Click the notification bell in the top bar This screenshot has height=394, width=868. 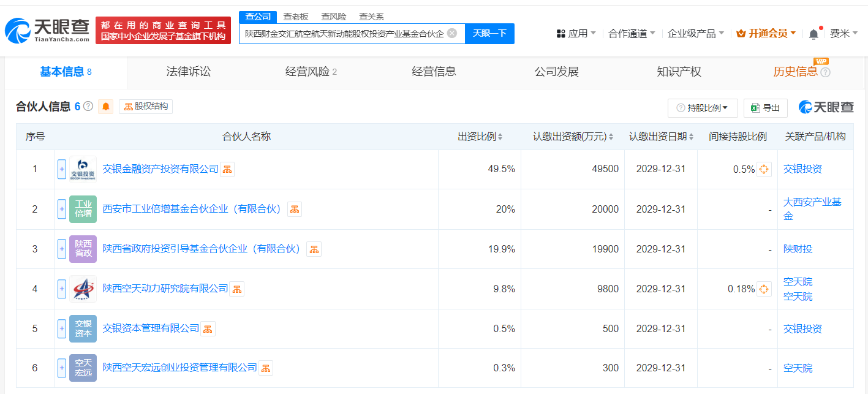813,34
